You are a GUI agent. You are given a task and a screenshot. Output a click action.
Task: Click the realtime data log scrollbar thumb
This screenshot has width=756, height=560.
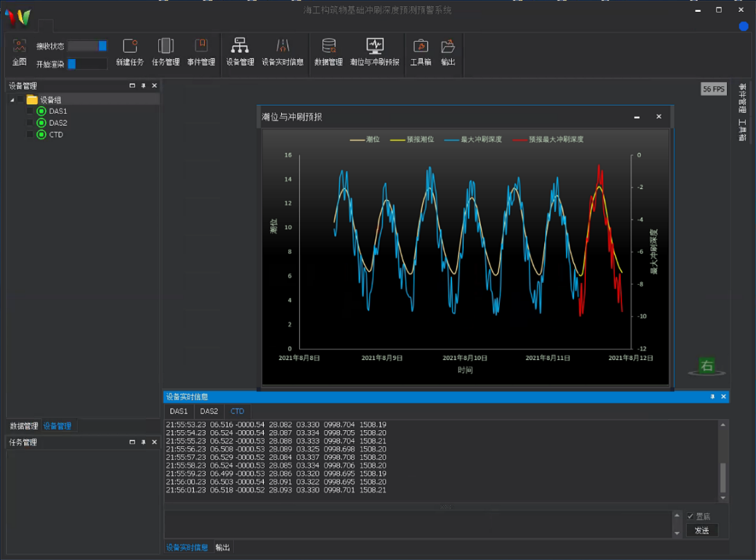[x=723, y=477]
